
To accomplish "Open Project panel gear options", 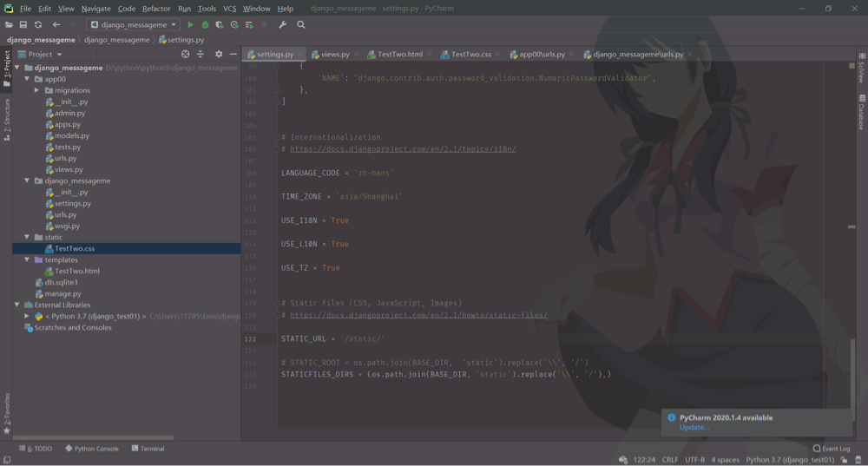I will [219, 55].
